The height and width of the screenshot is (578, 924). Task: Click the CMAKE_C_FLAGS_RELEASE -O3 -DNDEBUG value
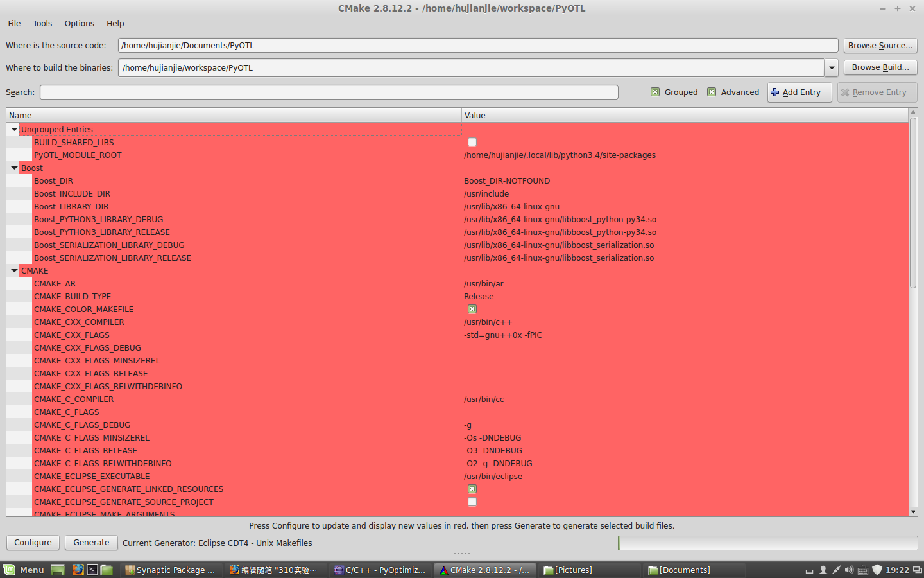tap(493, 451)
